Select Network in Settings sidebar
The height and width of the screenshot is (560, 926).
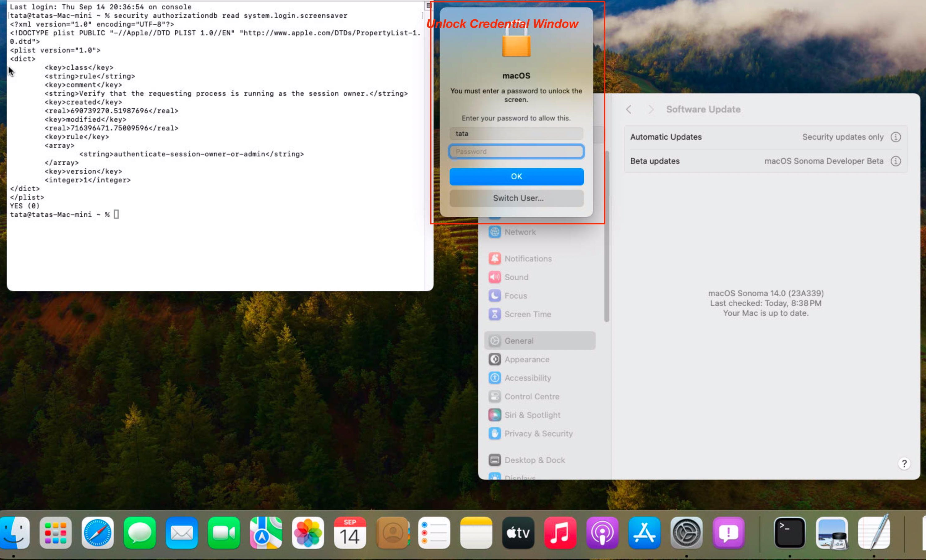(x=540, y=232)
